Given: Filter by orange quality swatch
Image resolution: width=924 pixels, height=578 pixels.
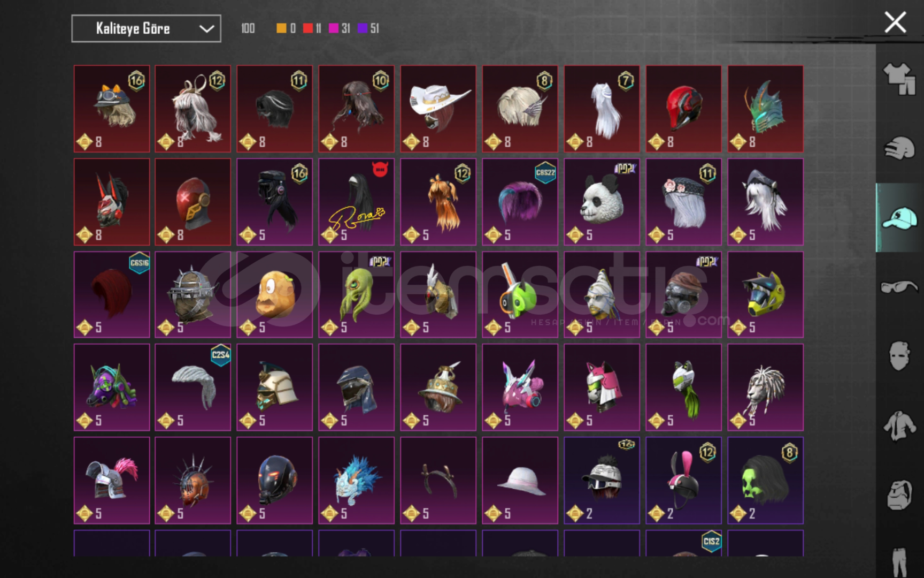Looking at the screenshot, I should [286, 28].
